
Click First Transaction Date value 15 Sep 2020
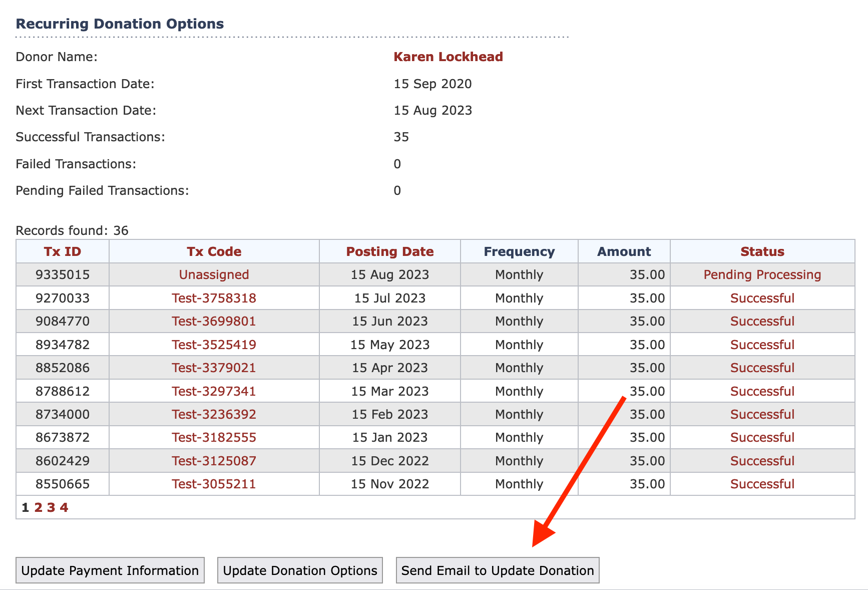(432, 84)
